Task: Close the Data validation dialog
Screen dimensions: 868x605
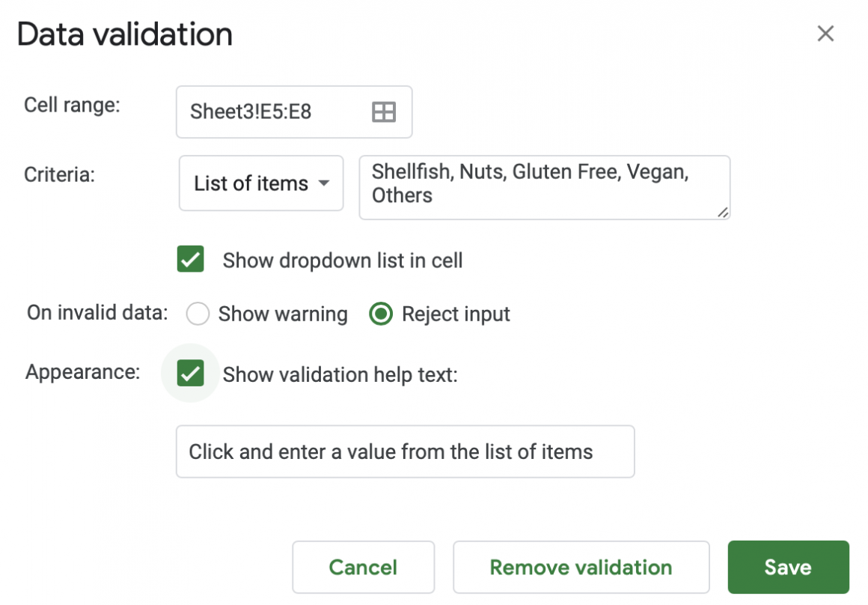Action: [x=825, y=34]
